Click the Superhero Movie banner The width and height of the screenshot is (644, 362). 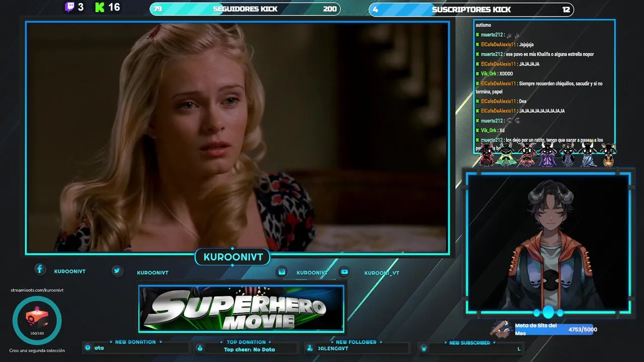(242, 309)
